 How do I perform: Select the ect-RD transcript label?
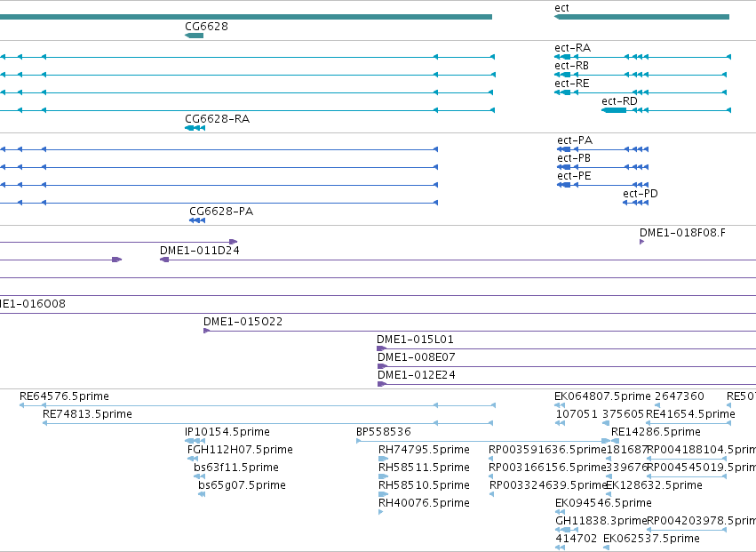(x=619, y=101)
